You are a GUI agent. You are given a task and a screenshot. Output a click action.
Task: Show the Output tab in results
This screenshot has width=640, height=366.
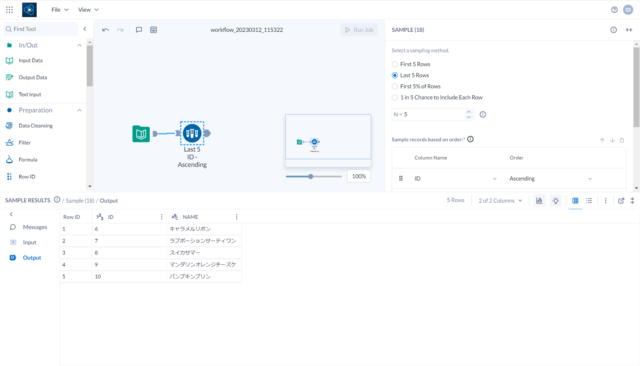[25, 257]
